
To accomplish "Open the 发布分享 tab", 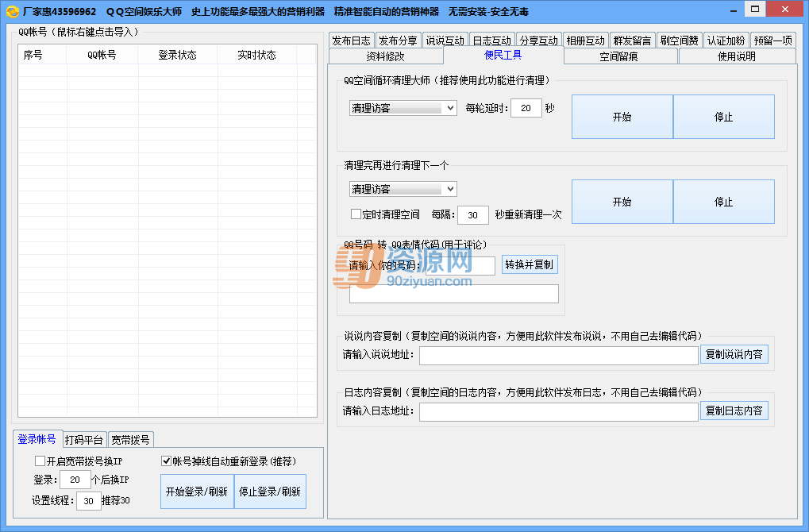I will click(x=399, y=40).
